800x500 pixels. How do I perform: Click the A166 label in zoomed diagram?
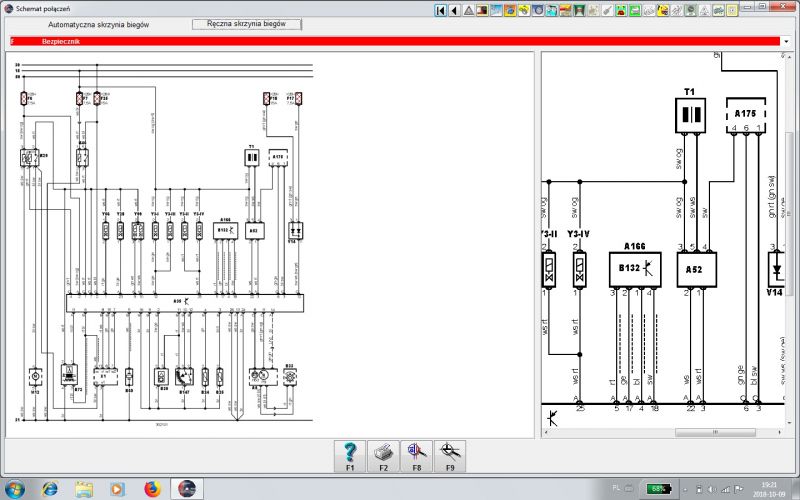635,246
